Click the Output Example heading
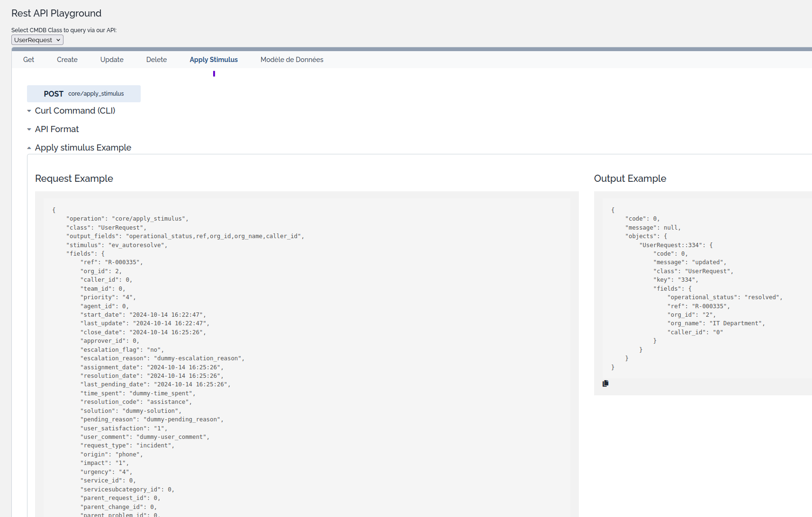Viewport: 812px width, 517px height. pos(630,178)
